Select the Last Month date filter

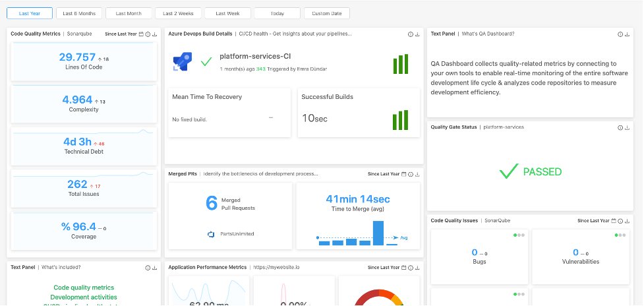coord(129,13)
